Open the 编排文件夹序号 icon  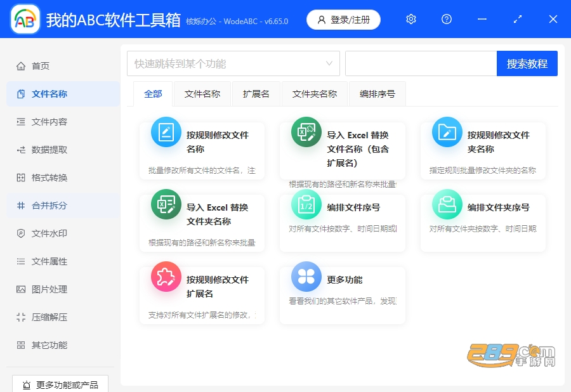tap(447, 204)
